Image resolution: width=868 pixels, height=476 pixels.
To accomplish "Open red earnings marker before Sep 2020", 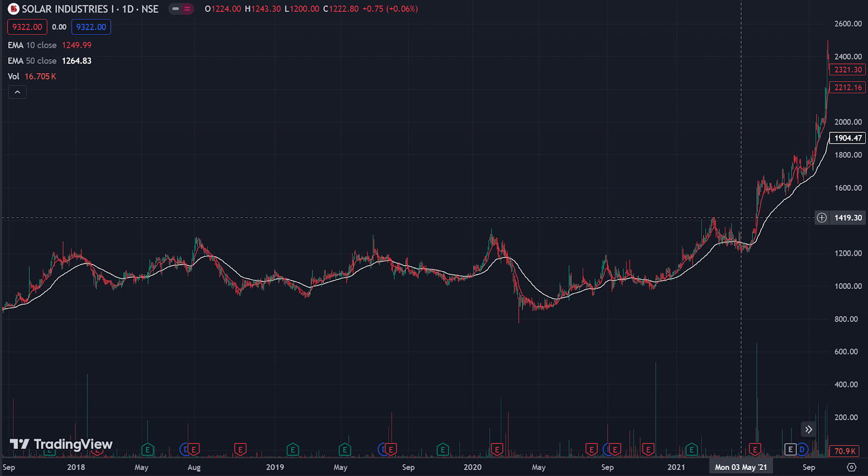I will [591, 449].
